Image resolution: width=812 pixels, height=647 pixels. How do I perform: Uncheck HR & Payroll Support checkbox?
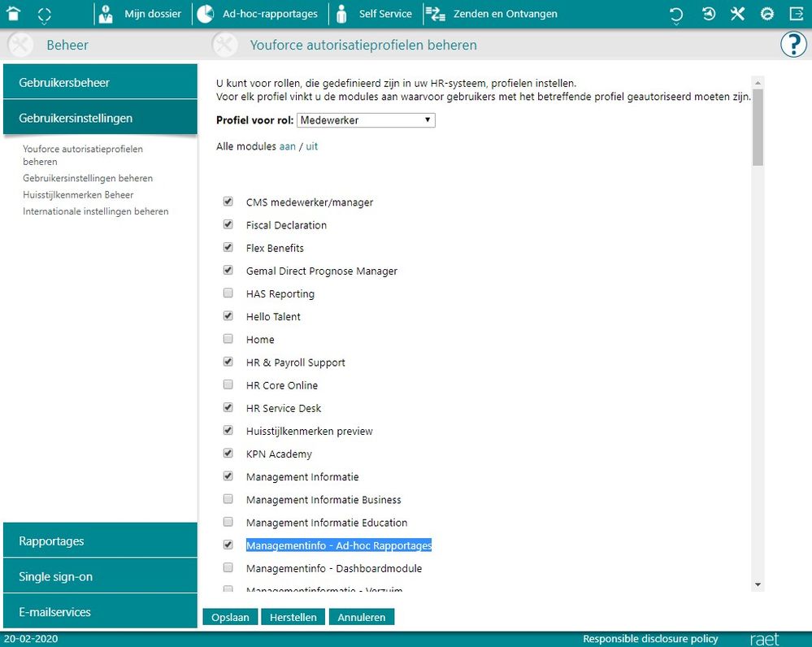228,361
